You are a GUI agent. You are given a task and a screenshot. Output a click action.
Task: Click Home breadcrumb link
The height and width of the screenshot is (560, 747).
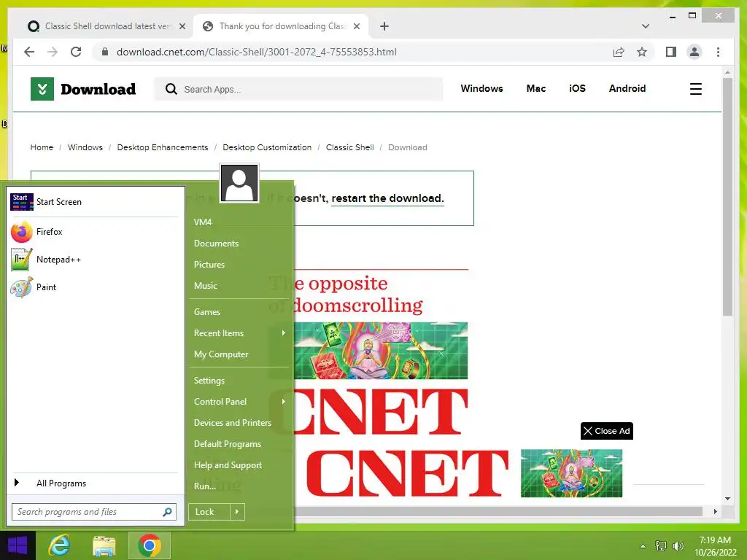coord(42,147)
